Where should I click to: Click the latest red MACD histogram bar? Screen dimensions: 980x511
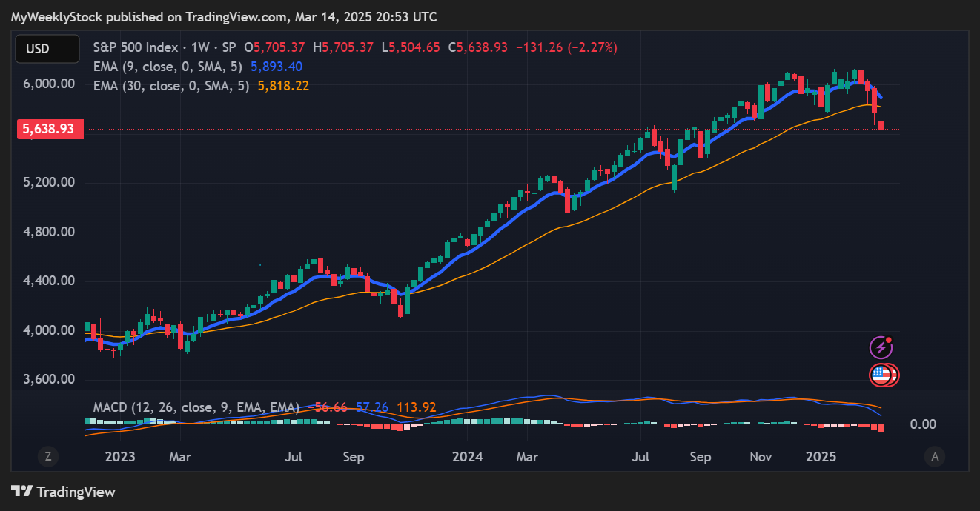tap(881, 428)
